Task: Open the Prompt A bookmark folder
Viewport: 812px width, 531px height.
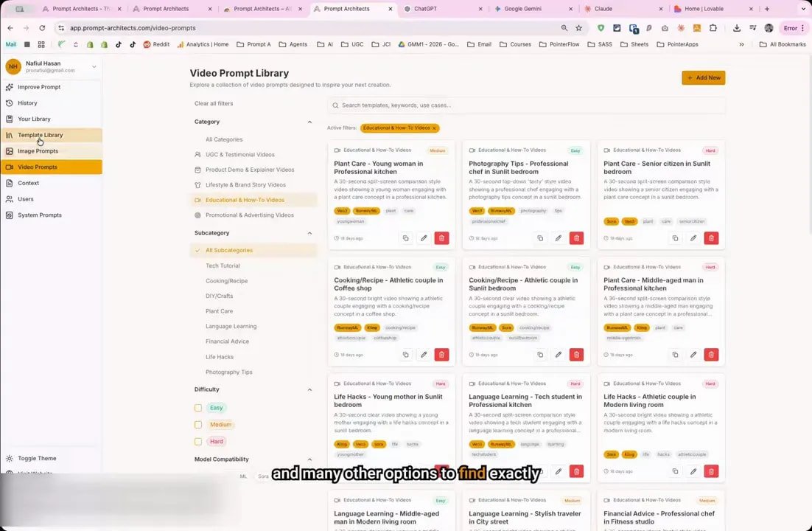Action: click(253, 44)
